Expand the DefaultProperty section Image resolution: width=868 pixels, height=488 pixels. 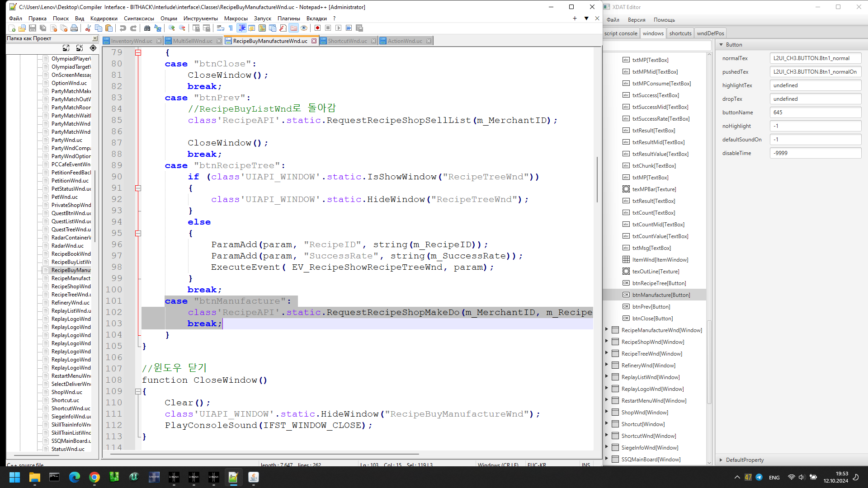pyautogui.click(x=721, y=460)
